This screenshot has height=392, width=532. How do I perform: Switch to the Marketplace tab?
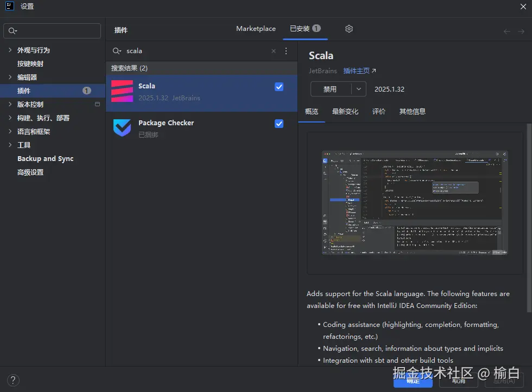(x=256, y=29)
